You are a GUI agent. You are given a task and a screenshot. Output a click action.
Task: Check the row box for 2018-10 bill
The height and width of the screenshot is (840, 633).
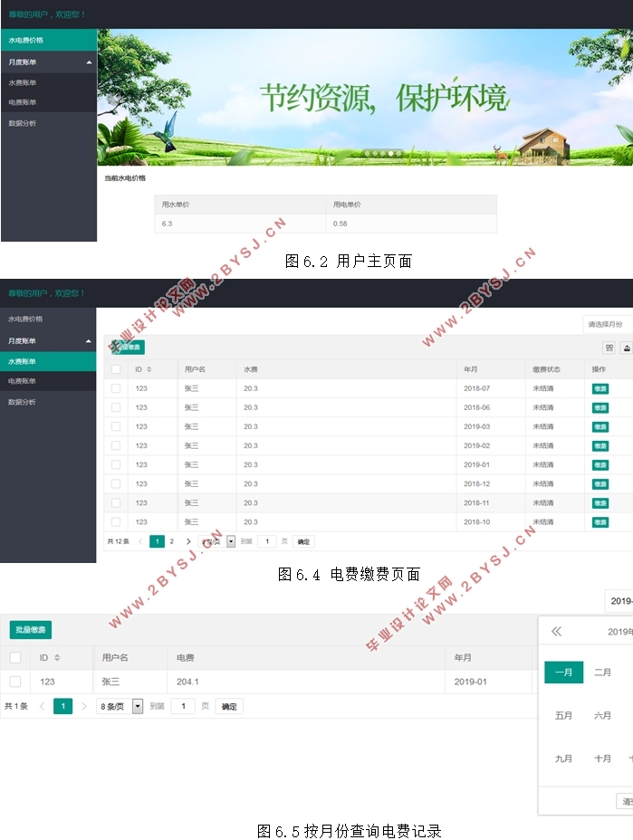tap(116, 521)
